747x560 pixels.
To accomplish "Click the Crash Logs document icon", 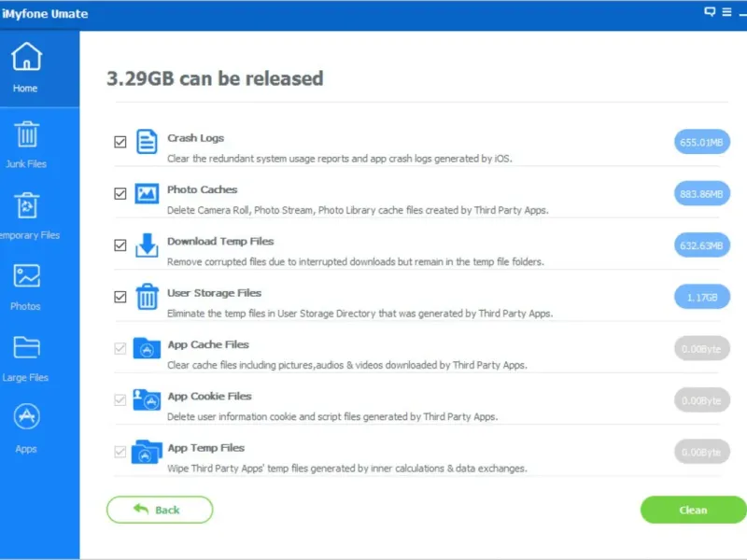I will [x=147, y=142].
